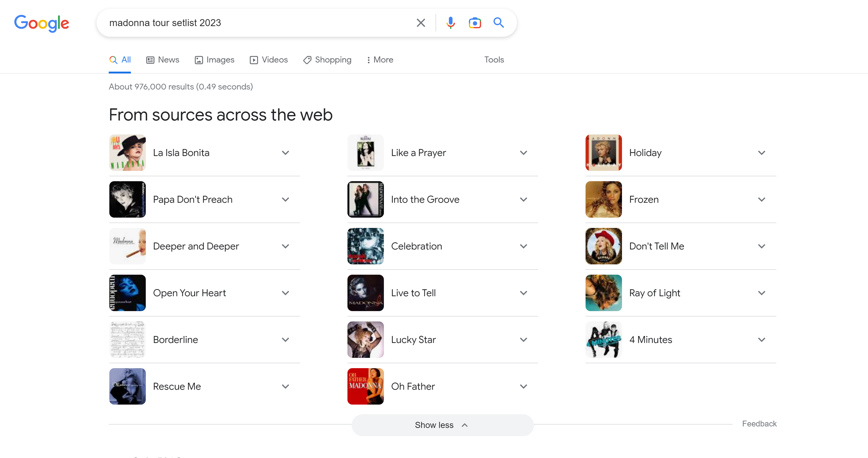Screen dimensions: 868x458
Task: Expand the Celebration entry
Action: pyautogui.click(x=524, y=246)
